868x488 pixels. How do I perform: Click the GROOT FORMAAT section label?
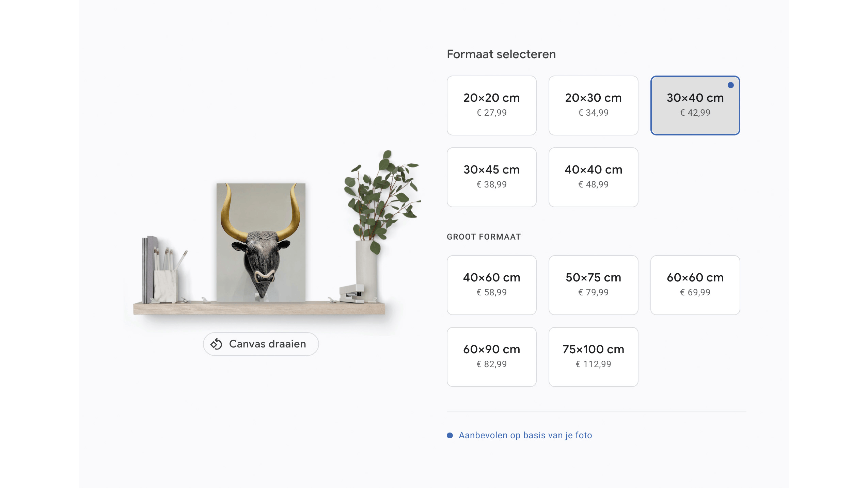coord(484,237)
